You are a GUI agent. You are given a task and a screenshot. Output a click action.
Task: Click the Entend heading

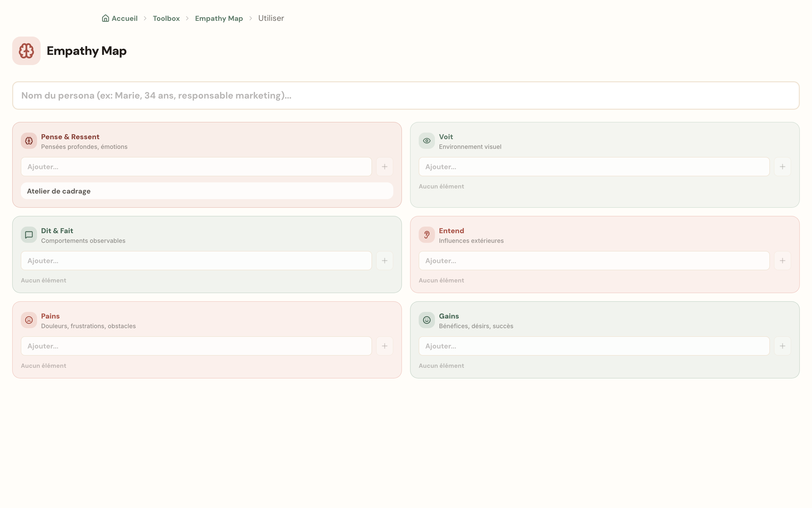click(452, 231)
